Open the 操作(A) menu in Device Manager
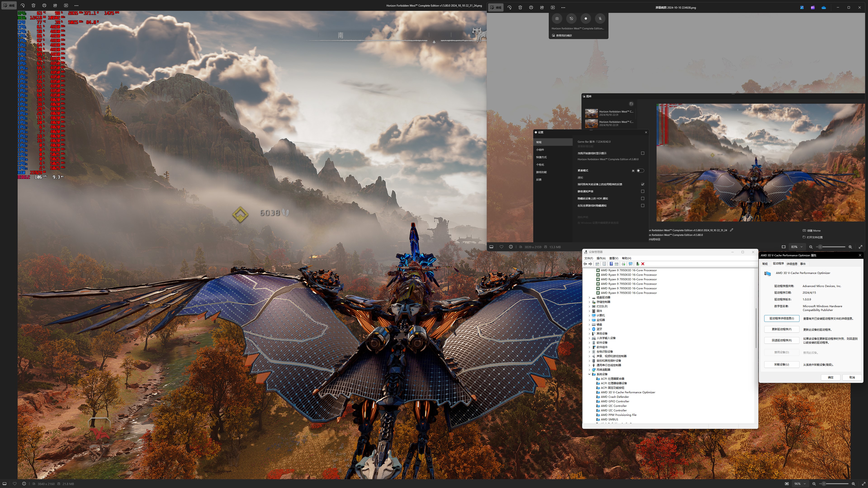Viewport: 868px width, 488px height. (601, 258)
